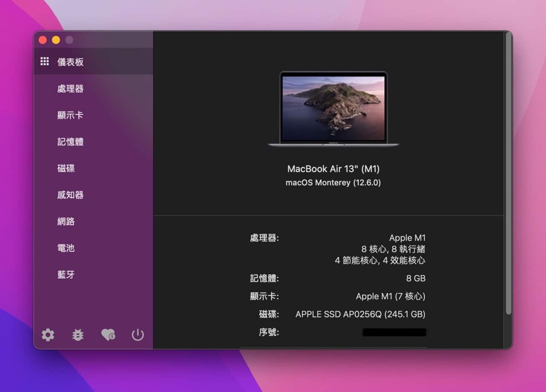Click the vertical scrollbar

coord(508,173)
